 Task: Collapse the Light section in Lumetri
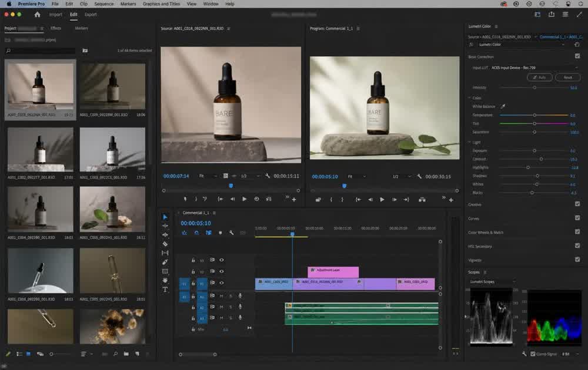click(469, 142)
